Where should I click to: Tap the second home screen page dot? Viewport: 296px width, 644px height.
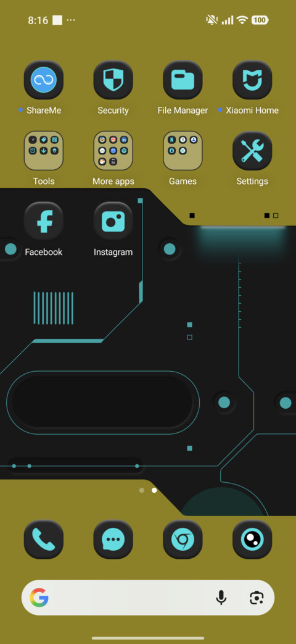(154, 490)
